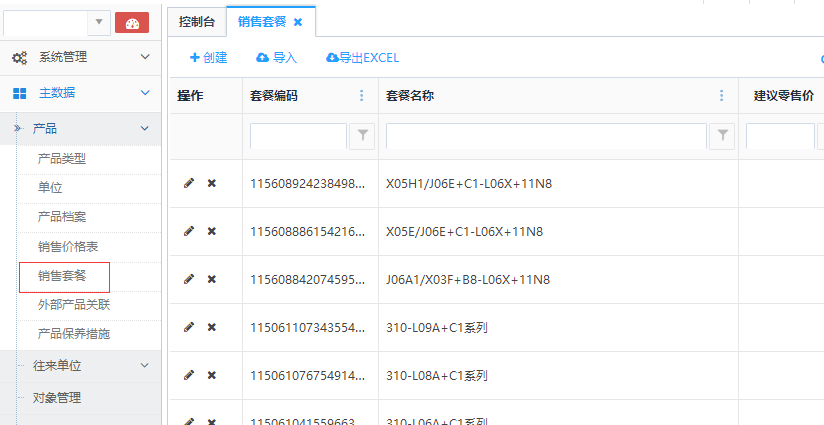Click edit pencil for X05H1/J06E+C1-L06X+11N8 row
The height and width of the screenshot is (425, 824).
[x=189, y=183]
